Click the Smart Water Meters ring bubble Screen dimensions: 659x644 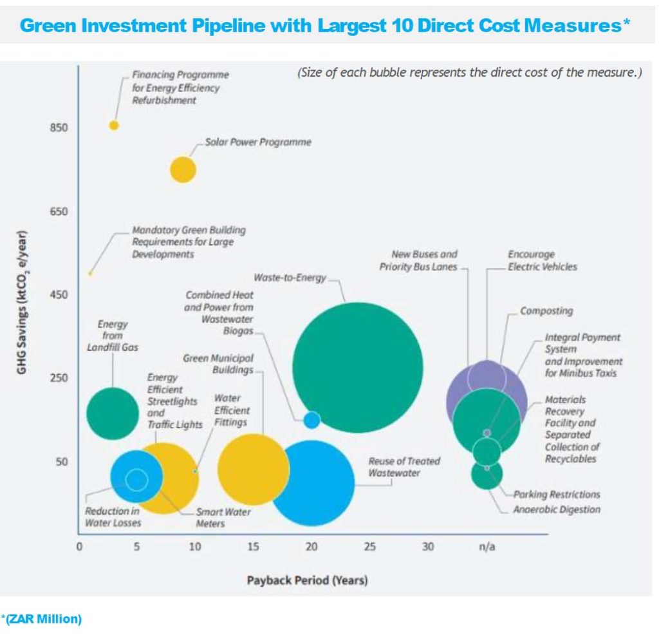[x=136, y=479]
